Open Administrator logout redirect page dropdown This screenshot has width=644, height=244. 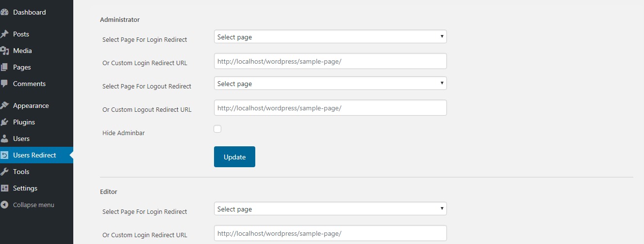click(330, 84)
